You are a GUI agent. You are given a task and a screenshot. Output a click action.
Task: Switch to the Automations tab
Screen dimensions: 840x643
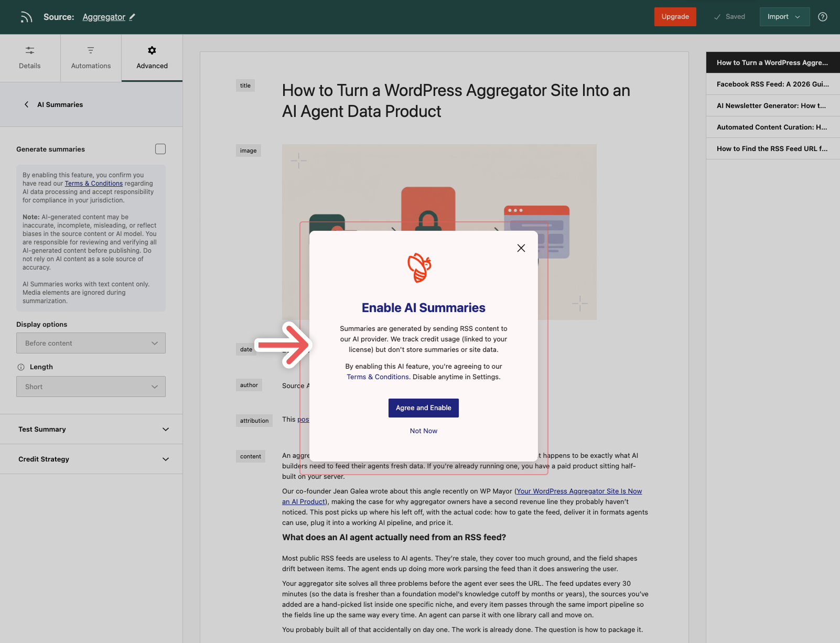91,58
